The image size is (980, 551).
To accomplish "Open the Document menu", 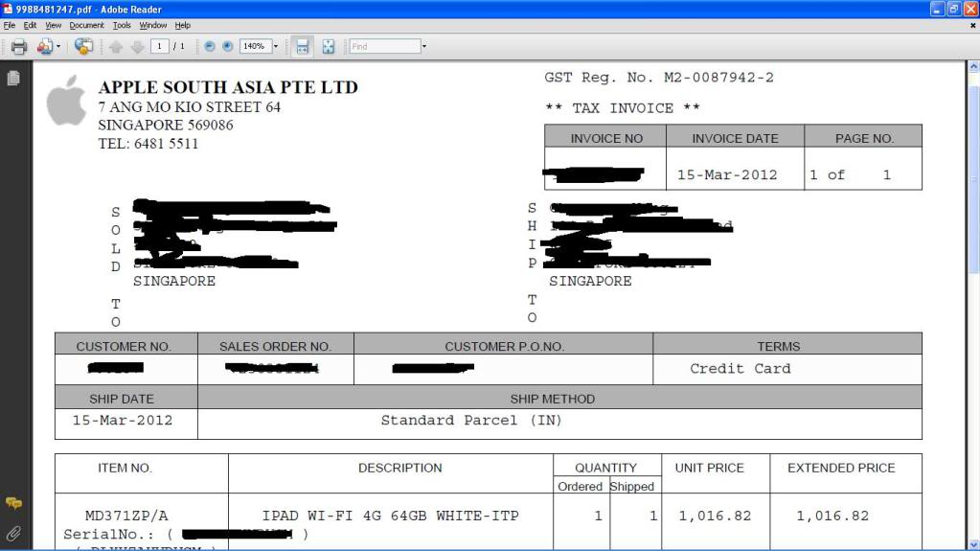I will [x=86, y=26].
